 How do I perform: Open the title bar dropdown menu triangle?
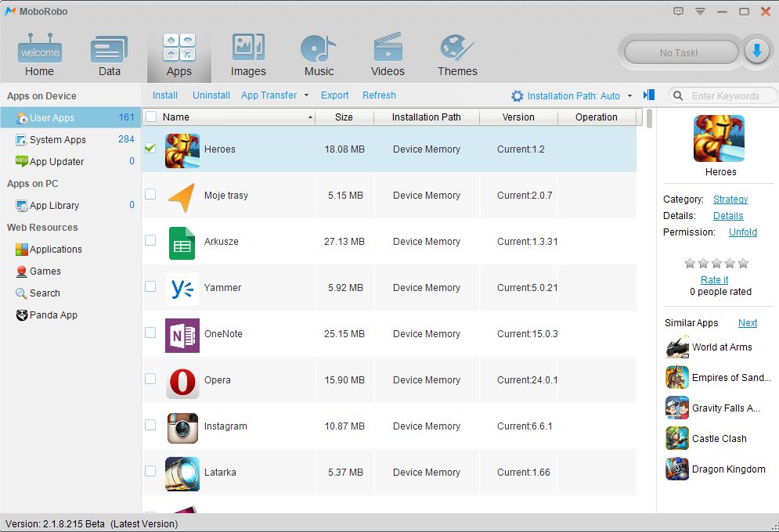(x=700, y=12)
